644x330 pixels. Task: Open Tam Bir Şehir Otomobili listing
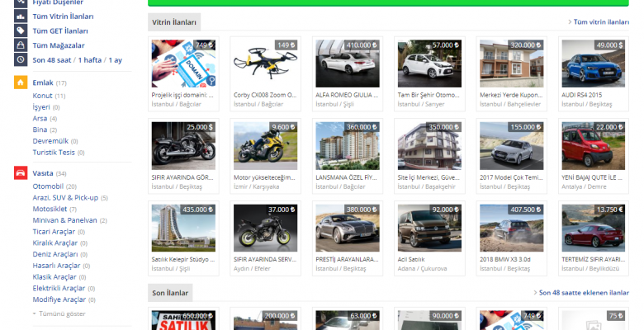[429, 74]
